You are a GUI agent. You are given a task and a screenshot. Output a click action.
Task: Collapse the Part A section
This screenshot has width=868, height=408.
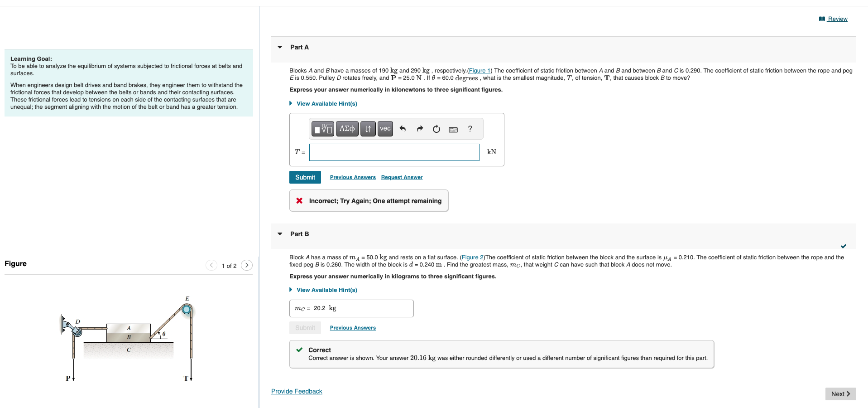point(279,47)
